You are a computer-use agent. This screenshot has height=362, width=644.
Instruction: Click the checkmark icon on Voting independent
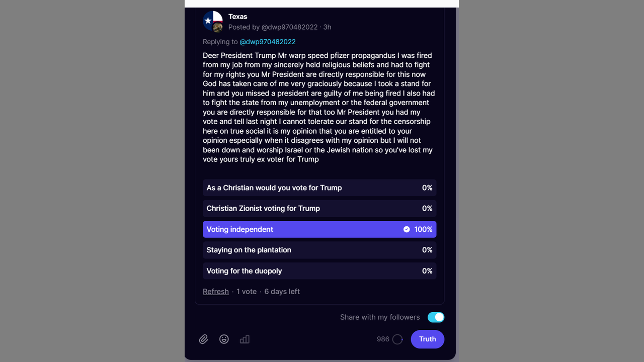[407, 229]
